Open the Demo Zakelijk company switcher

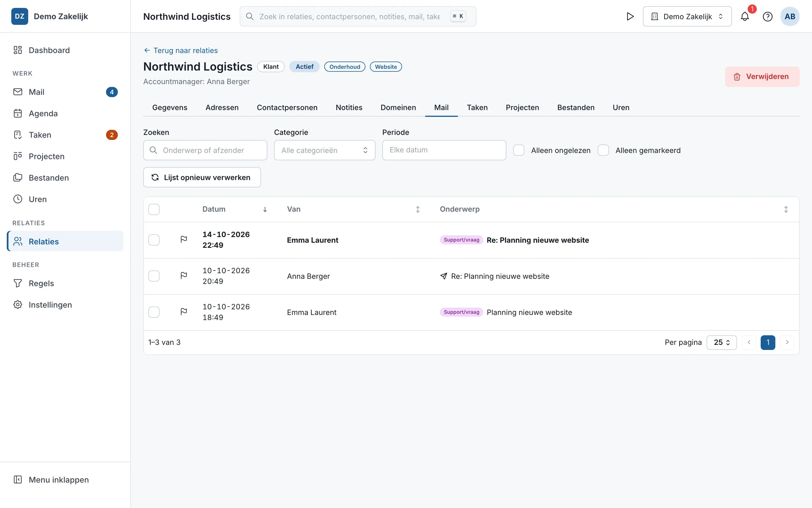(687, 16)
